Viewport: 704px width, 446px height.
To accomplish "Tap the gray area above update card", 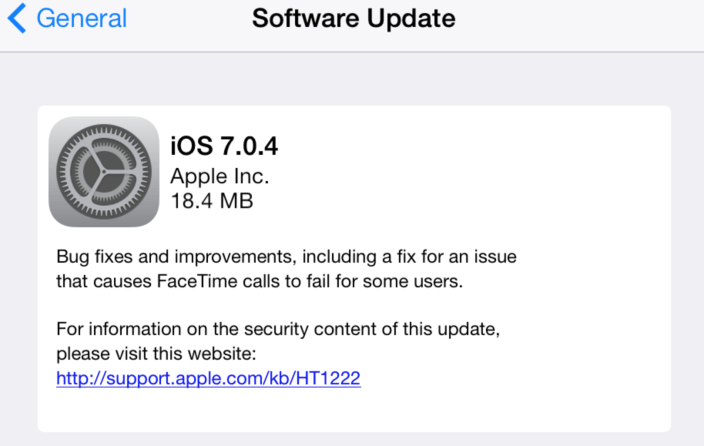I will click(x=352, y=80).
